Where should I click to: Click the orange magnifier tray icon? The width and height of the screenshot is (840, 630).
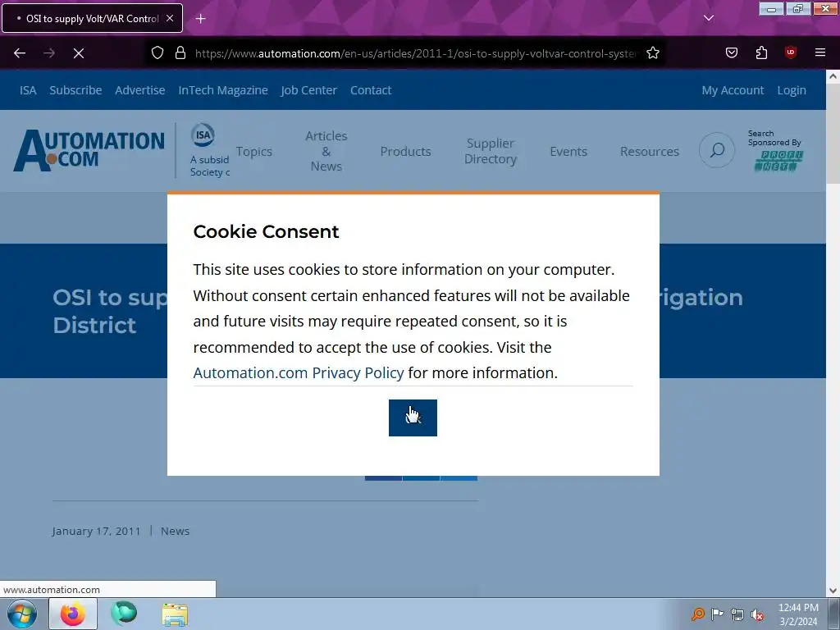(697, 614)
